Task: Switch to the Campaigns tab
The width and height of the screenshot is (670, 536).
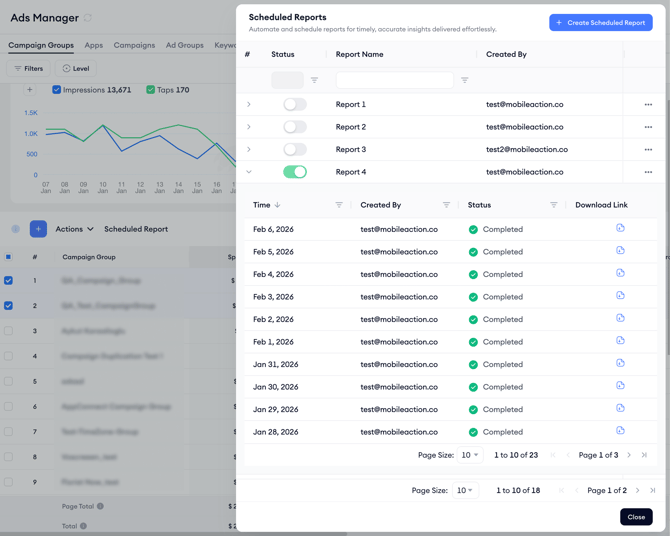Action: pos(134,45)
